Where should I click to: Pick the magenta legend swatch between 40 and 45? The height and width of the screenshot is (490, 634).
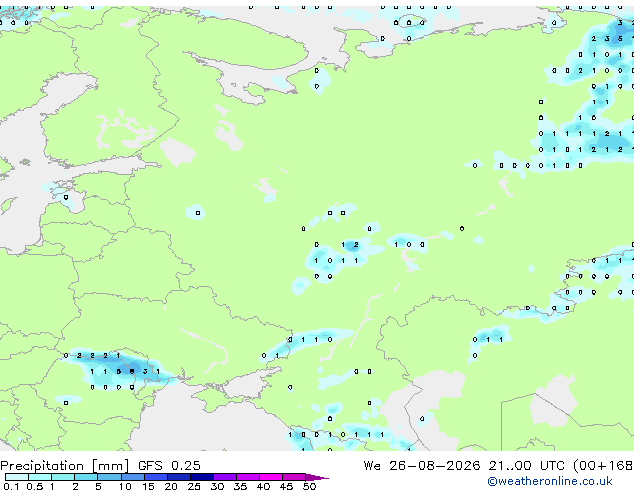coord(271,477)
